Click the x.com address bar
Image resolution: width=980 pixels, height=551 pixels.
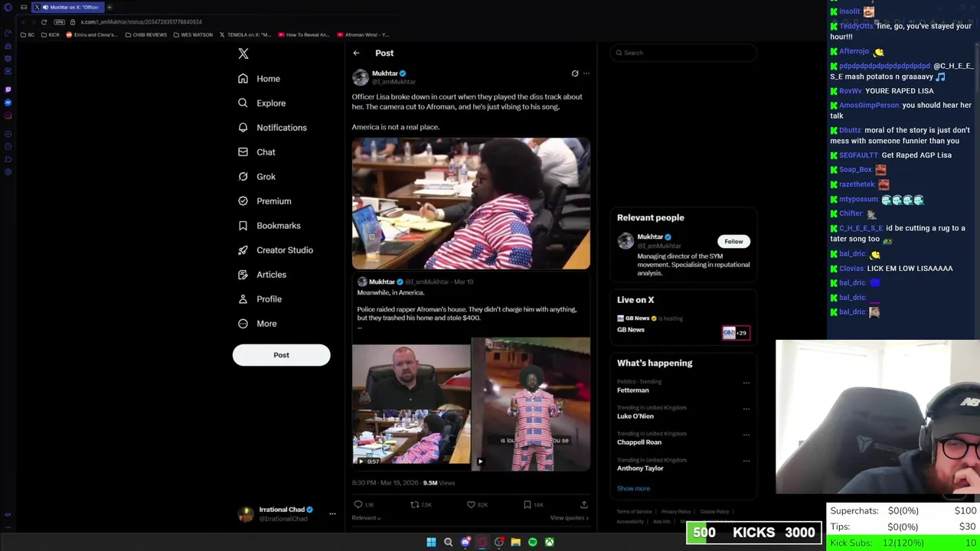coord(142,22)
